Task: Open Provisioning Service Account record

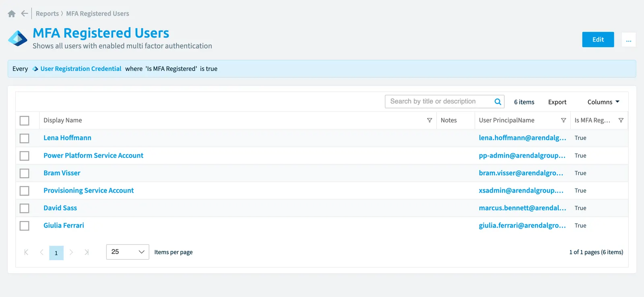Action: (x=89, y=191)
